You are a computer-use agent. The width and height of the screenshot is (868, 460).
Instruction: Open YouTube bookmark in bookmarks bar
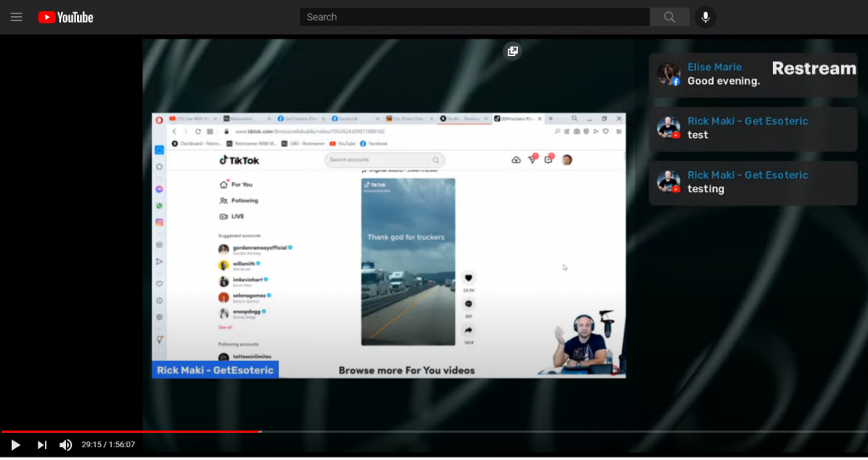point(342,144)
